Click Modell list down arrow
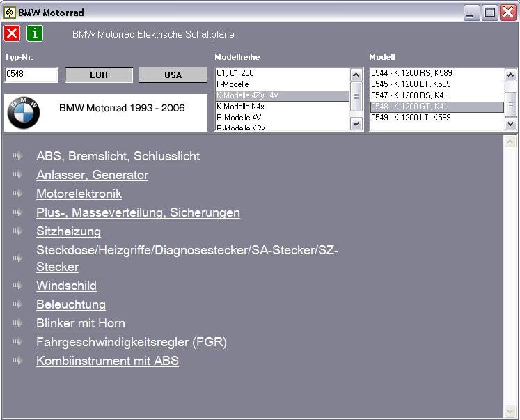 (510, 124)
